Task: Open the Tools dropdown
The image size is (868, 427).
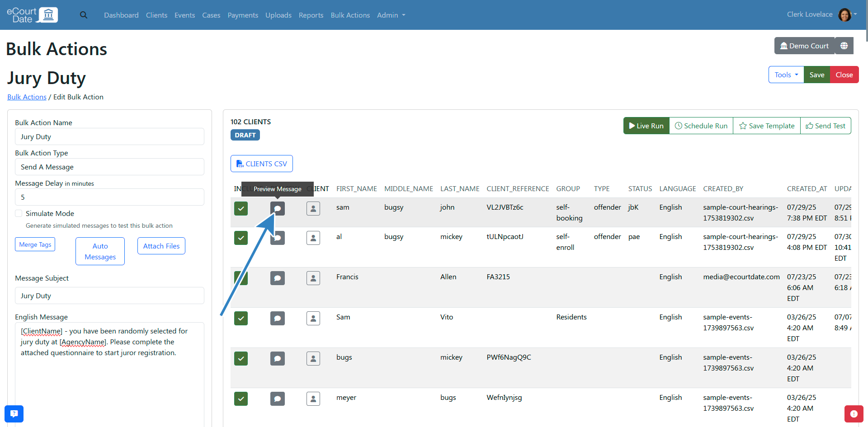Action: 786,75
